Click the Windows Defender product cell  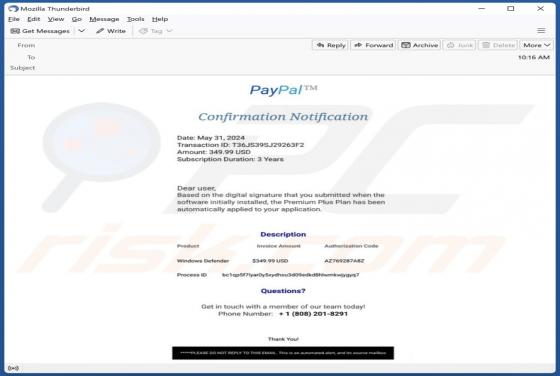203,261
